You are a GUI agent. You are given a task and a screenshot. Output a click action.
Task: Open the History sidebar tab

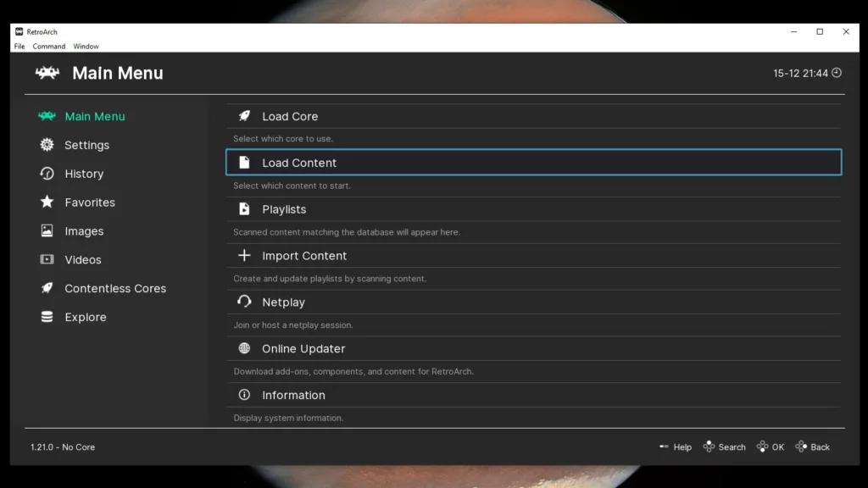point(83,174)
